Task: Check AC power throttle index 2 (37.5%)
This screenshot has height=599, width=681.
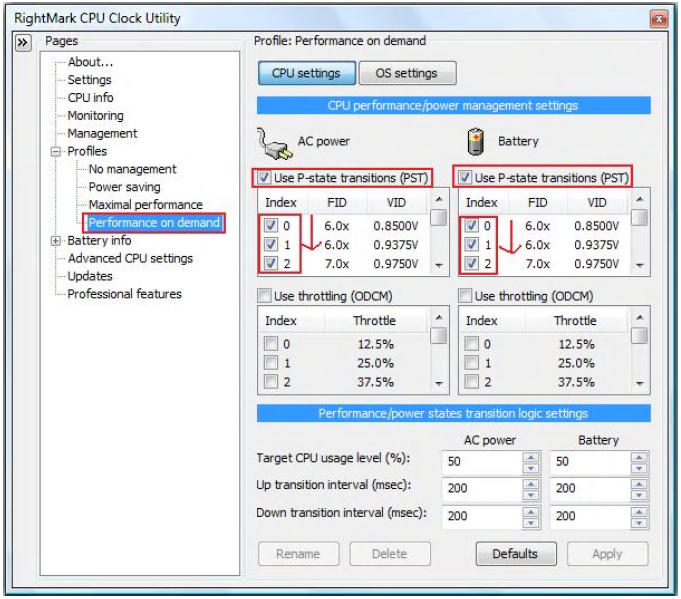Action: click(271, 382)
